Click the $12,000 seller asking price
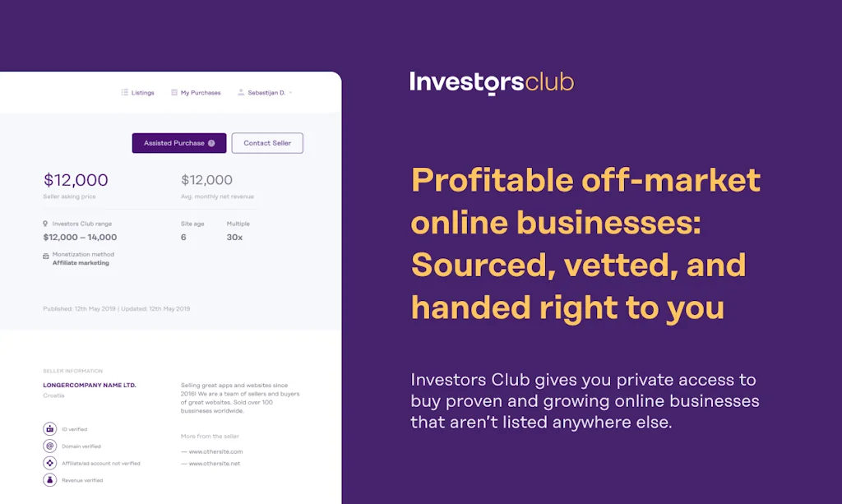Screen dimensions: 842x504 point(76,179)
